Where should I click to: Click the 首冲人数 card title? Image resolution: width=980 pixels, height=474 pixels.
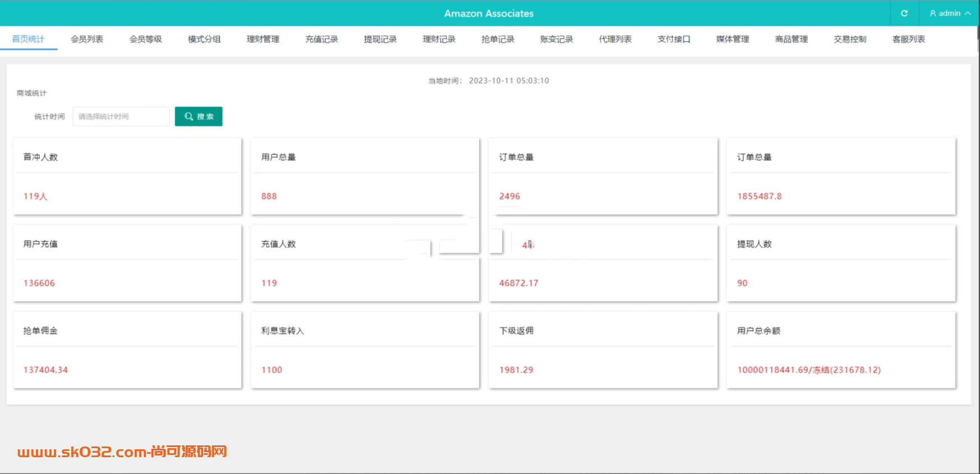pos(40,157)
